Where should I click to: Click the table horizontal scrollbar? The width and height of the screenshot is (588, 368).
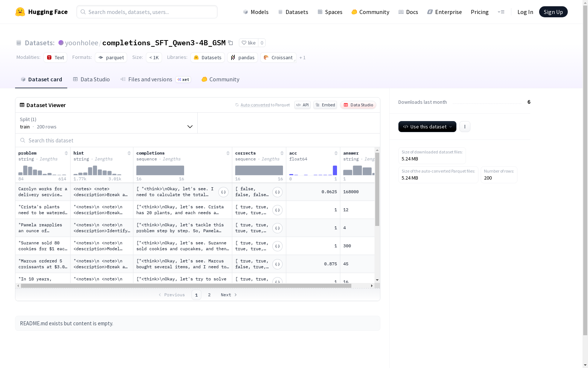(x=186, y=286)
